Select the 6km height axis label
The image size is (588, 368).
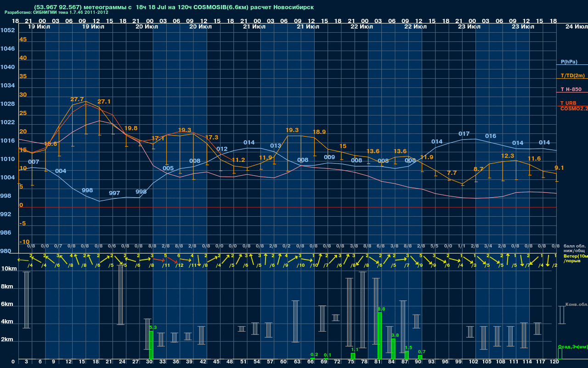pos(8,305)
